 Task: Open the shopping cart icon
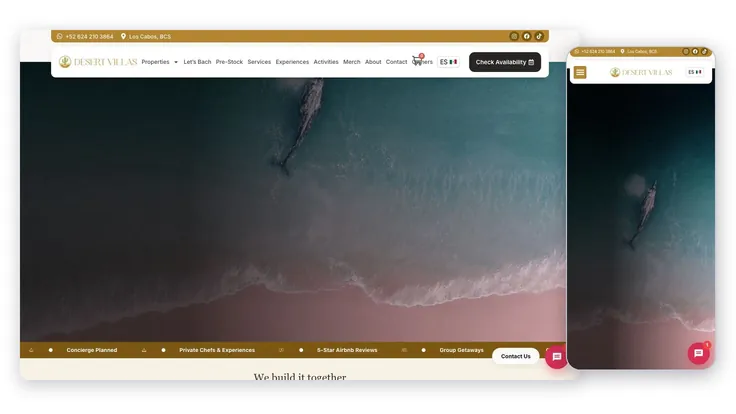point(417,61)
